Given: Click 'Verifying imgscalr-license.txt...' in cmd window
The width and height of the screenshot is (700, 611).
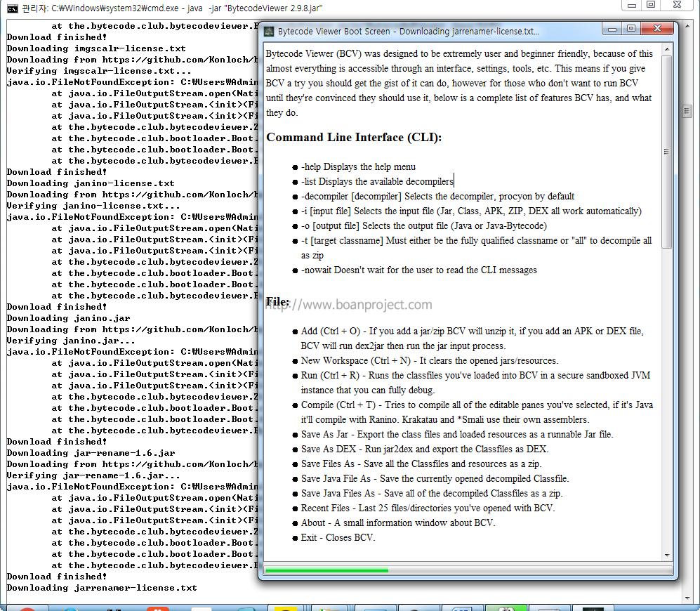Looking at the screenshot, I should [99, 71].
